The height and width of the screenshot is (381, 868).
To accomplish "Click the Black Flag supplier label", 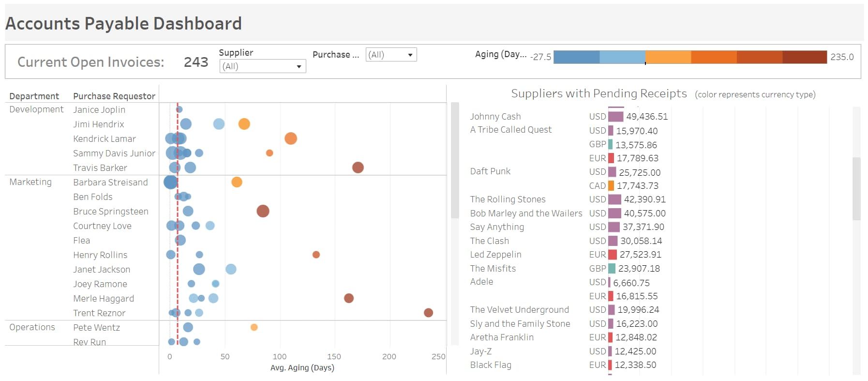I will tap(491, 365).
